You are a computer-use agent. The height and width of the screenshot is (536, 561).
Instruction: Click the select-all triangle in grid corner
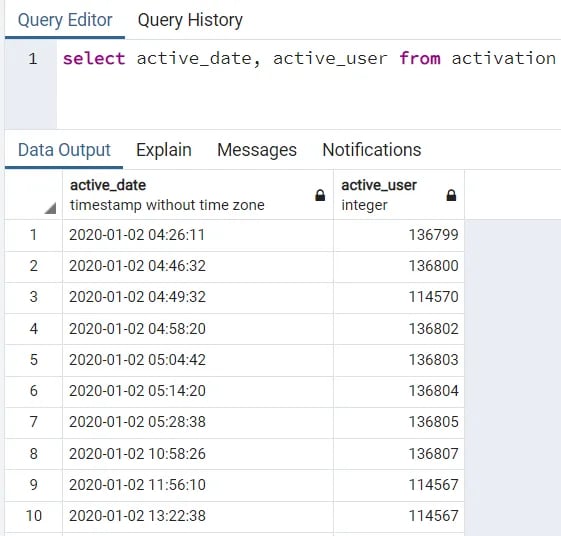coord(50,208)
